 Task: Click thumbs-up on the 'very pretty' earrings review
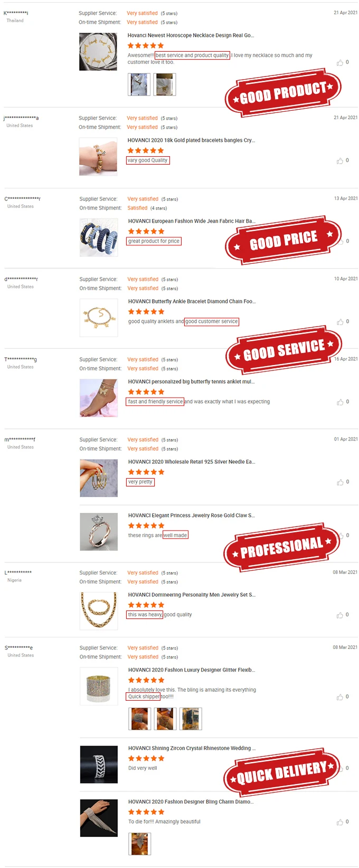point(340,482)
